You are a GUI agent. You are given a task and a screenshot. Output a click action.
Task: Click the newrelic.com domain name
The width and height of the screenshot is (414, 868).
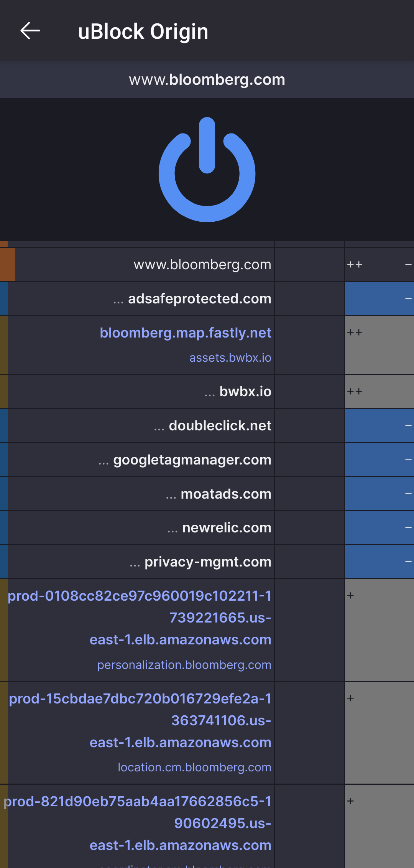click(227, 528)
